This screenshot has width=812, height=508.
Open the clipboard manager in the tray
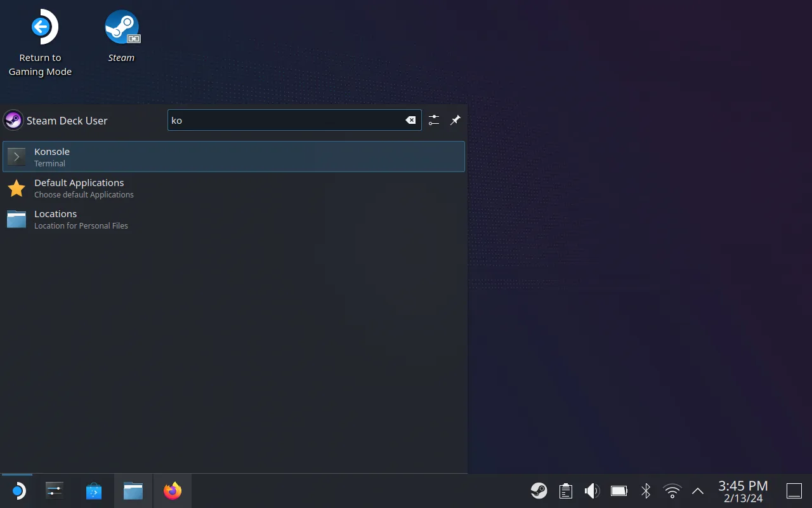point(565,490)
